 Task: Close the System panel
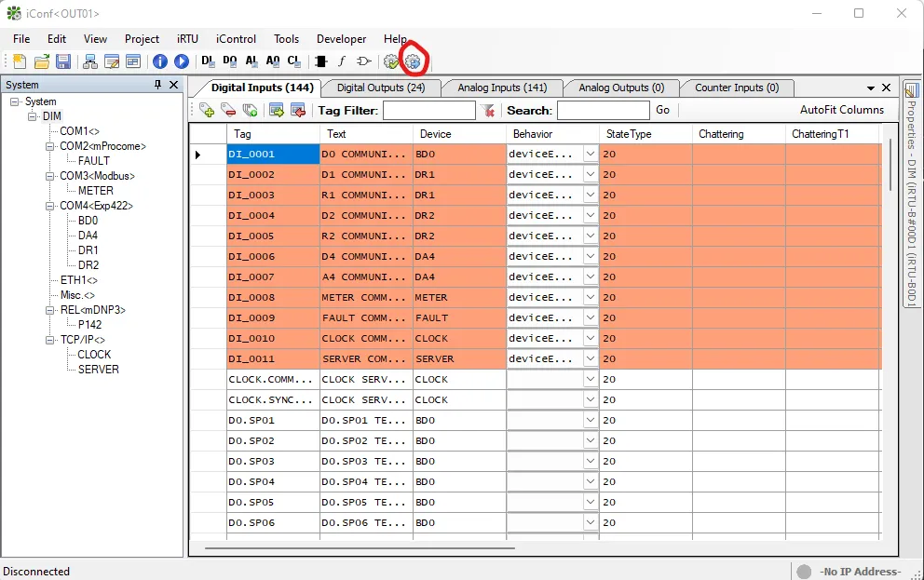tap(174, 85)
